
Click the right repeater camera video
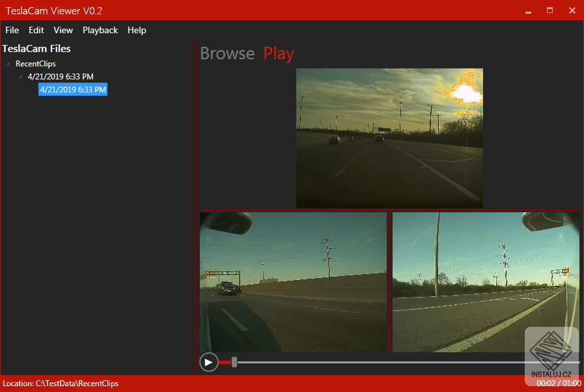pyautogui.click(x=486, y=282)
